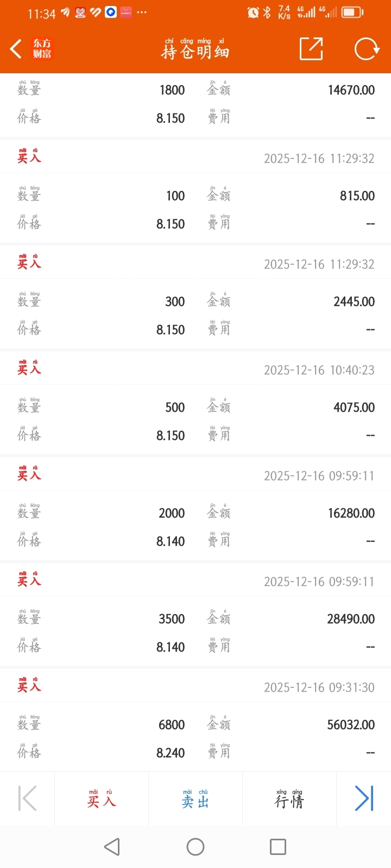The width and height of the screenshot is (391, 868).
Task: Tap the 28490.00 transaction amount
Action: pyautogui.click(x=351, y=619)
